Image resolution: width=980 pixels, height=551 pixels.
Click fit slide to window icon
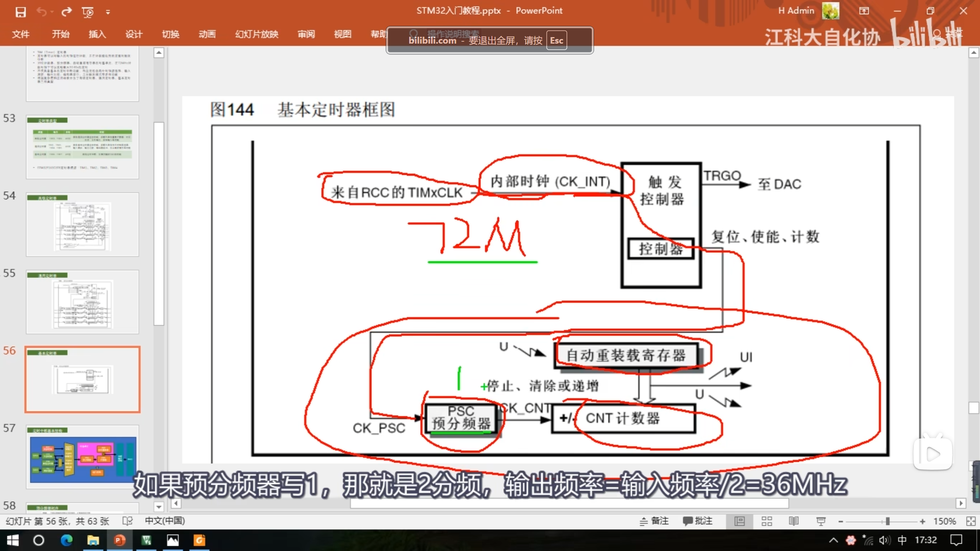[971, 521]
